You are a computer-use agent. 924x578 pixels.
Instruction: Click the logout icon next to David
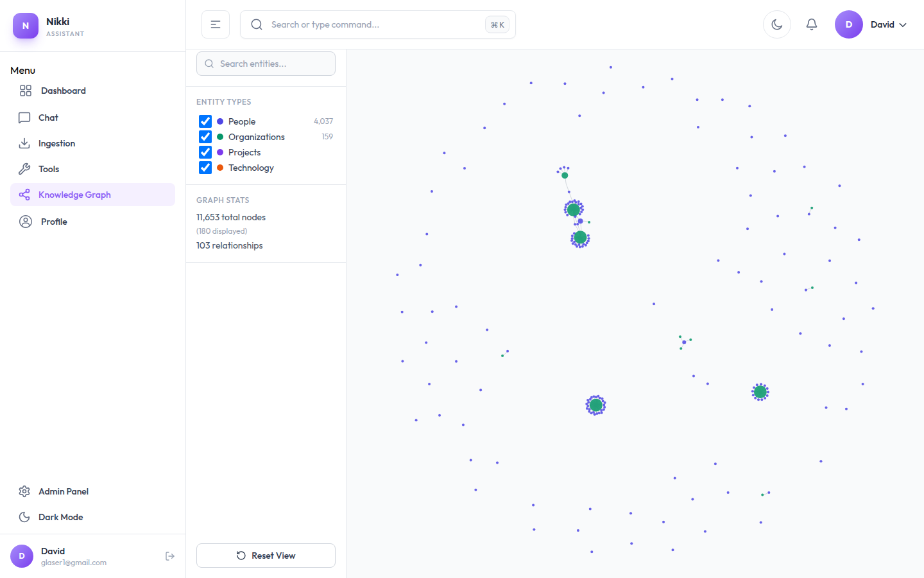pos(169,556)
